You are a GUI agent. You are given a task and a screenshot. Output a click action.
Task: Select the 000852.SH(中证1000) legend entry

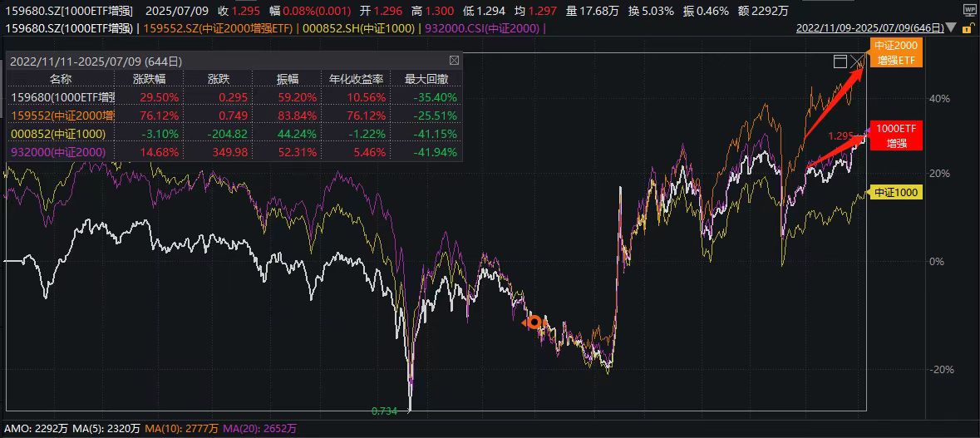point(359,28)
